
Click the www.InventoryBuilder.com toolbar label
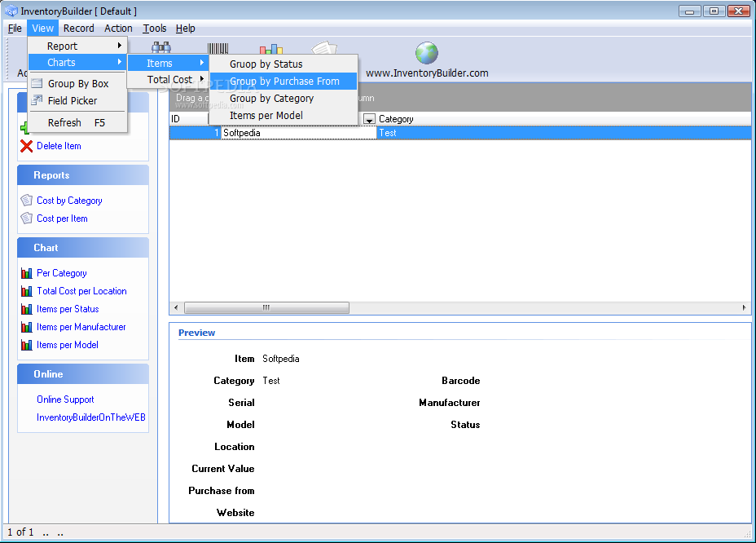pos(427,73)
